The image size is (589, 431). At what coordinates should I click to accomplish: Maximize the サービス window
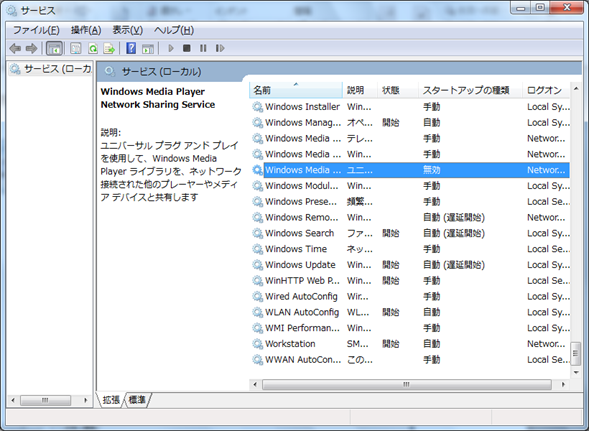pyautogui.click(x=540, y=8)
